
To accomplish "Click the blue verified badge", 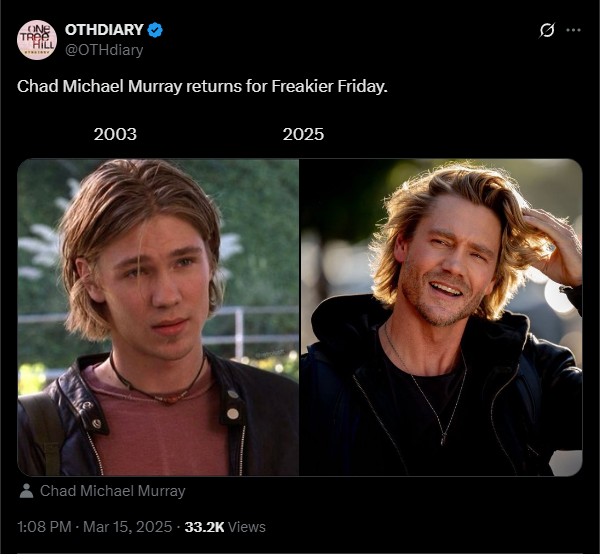I will [155, 30].
